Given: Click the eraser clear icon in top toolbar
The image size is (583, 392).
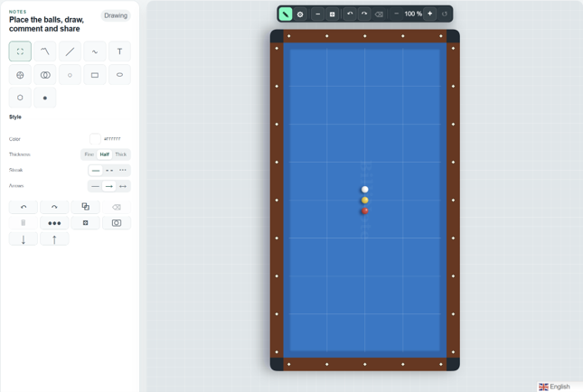Looking at the screenshot, I should pyautogui.click(x=379, y=14).
